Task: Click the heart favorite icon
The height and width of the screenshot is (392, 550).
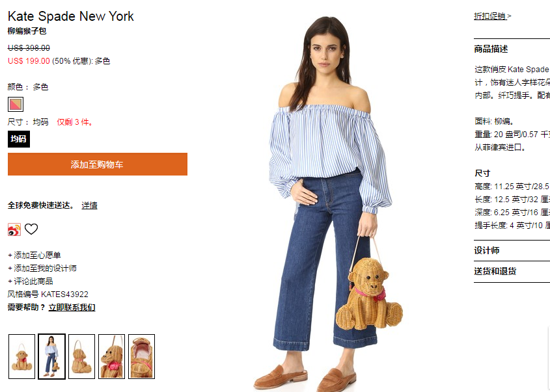Action: [x=31, y=229]
